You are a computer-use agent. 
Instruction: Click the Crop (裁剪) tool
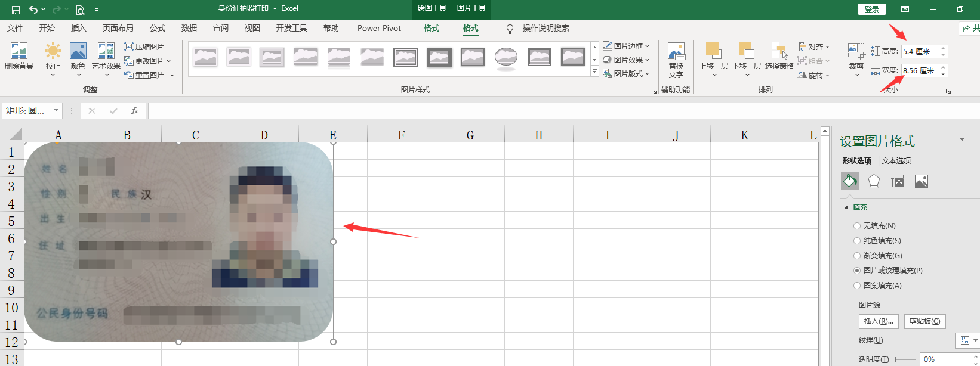pyautogui.click(x=856, y=59)
